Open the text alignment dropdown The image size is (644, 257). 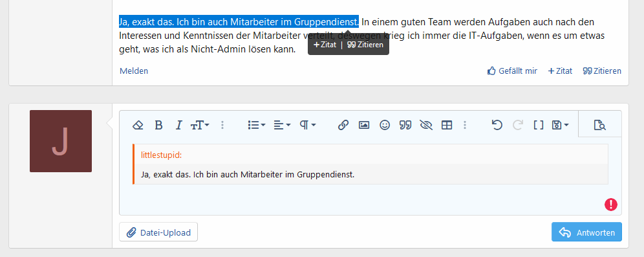pyautogui.click(x=282, y=125)
